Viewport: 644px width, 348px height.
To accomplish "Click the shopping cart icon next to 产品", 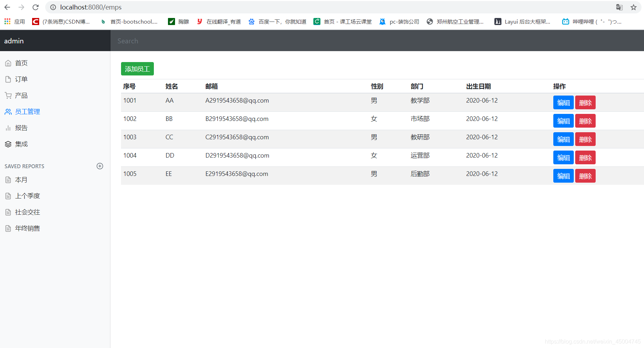I will click(x=8, y=95).
